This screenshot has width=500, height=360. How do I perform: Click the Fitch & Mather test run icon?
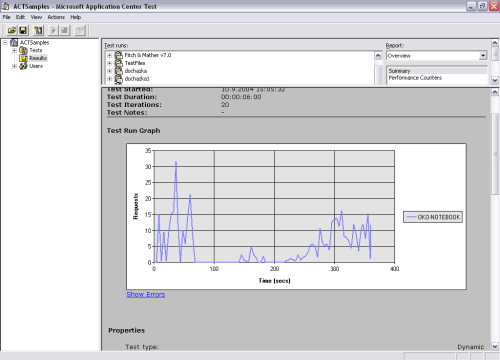pyautogui.click(x=119, y=55)
